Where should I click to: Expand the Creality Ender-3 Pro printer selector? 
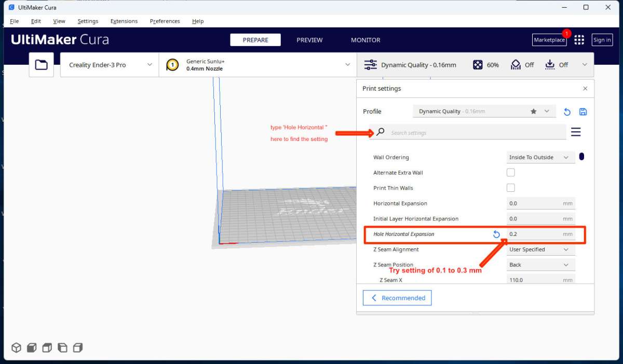pos(110,65)
